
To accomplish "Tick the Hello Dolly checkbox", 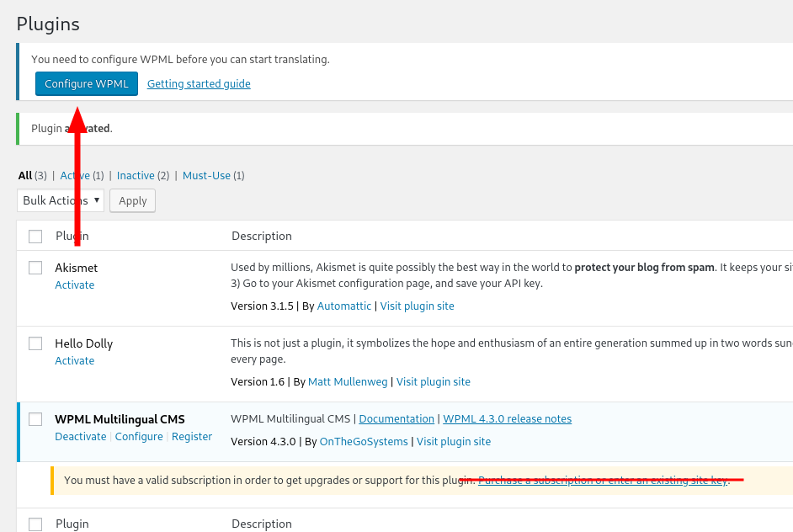I will click(x=35, y=343).
